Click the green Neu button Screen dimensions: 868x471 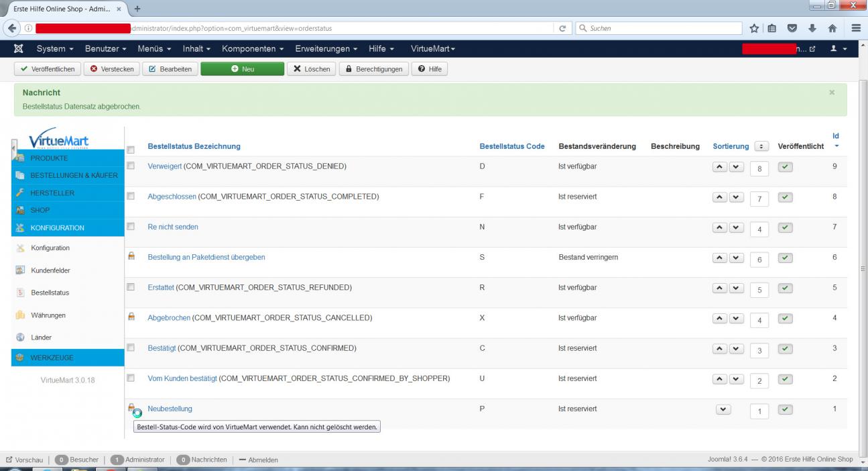242,69
